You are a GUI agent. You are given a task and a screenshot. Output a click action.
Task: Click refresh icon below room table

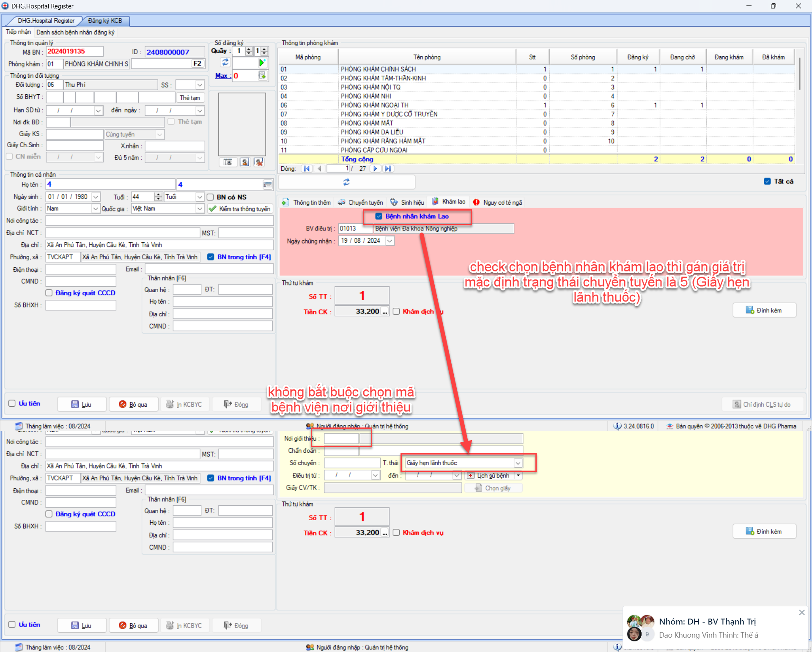[x=346, y=182]
